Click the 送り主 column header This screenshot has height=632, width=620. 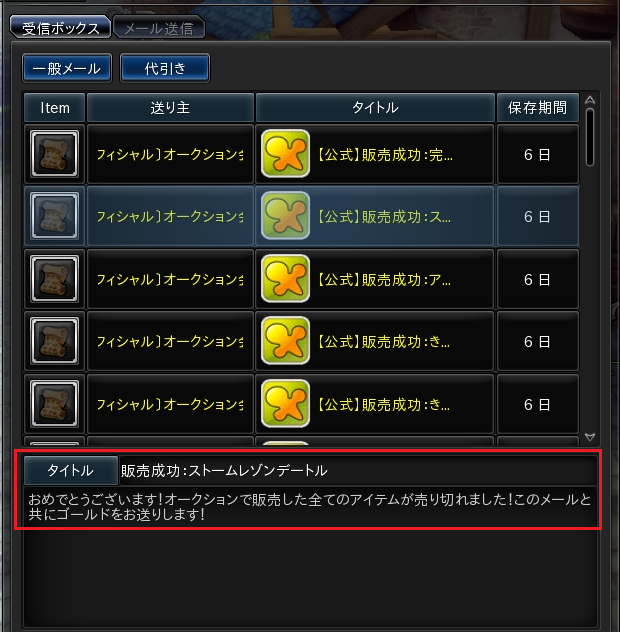(170, 108)
